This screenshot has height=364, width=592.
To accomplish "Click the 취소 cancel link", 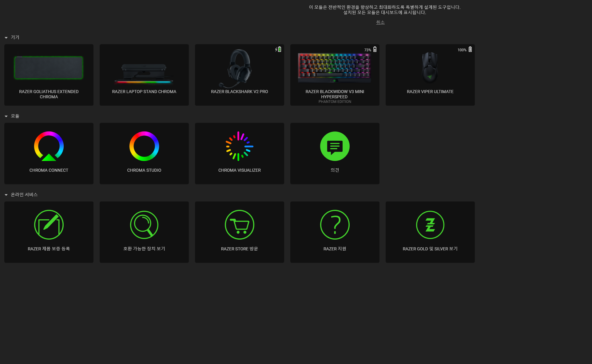I will [x=380, y=22].
